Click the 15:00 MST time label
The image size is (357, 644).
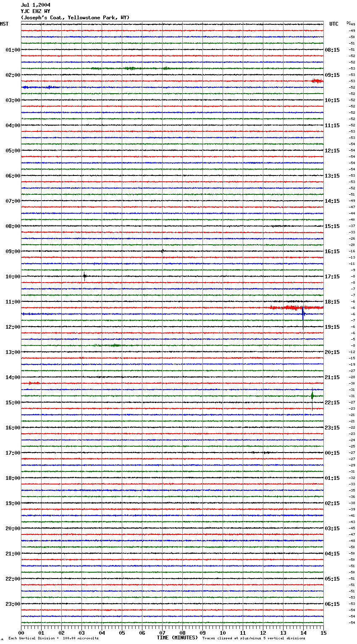(x=13, y=403)
